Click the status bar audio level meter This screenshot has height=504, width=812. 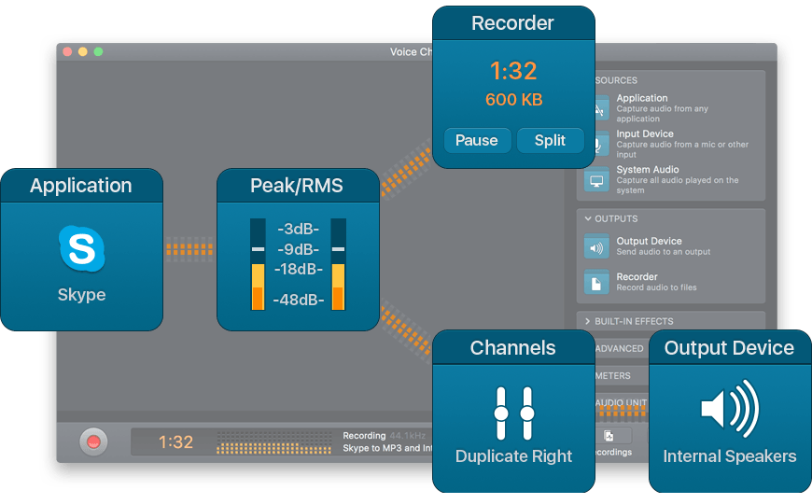click(x=274, y=443)
